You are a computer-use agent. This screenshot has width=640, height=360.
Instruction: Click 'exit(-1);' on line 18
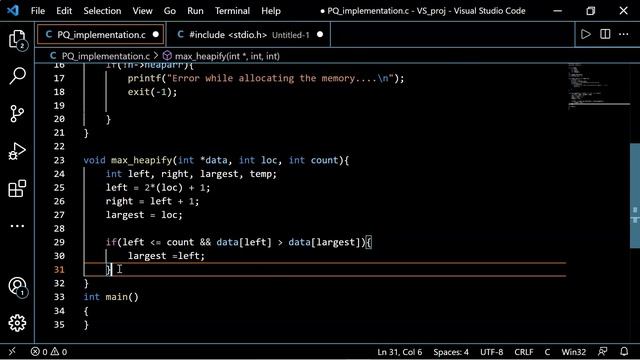(152, 92)
